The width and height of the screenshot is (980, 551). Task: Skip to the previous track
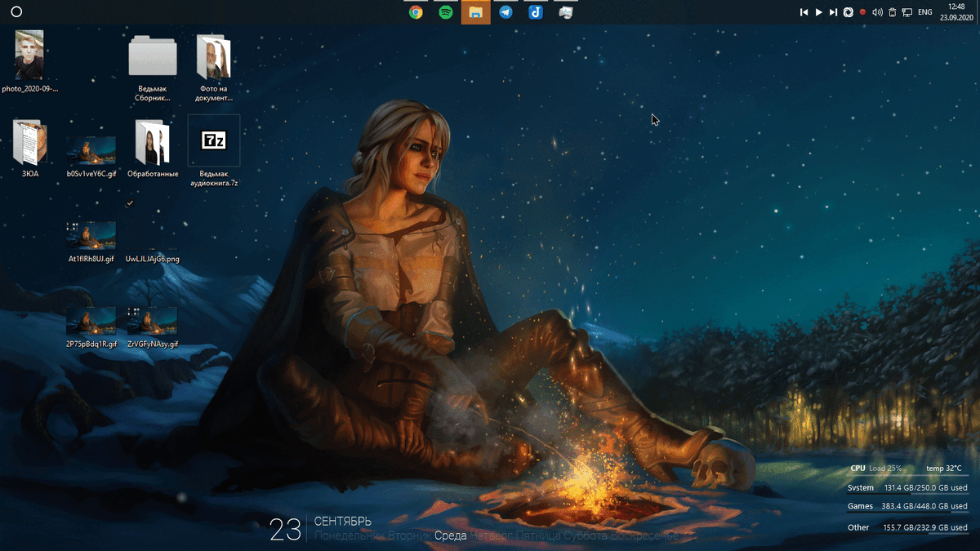(804, 12)
